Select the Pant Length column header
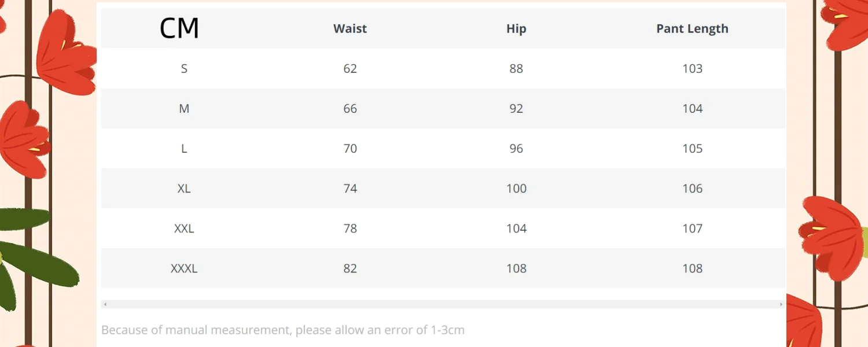 tap(692, 29)
